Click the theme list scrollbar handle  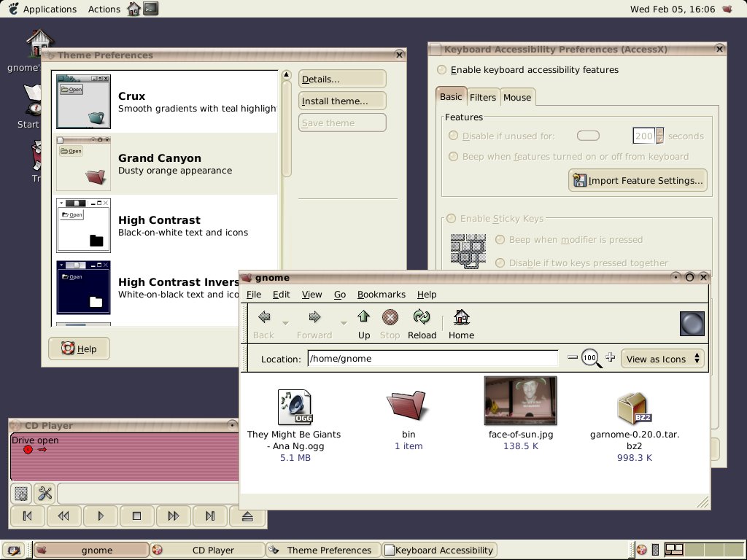click(x=286, y=128)
